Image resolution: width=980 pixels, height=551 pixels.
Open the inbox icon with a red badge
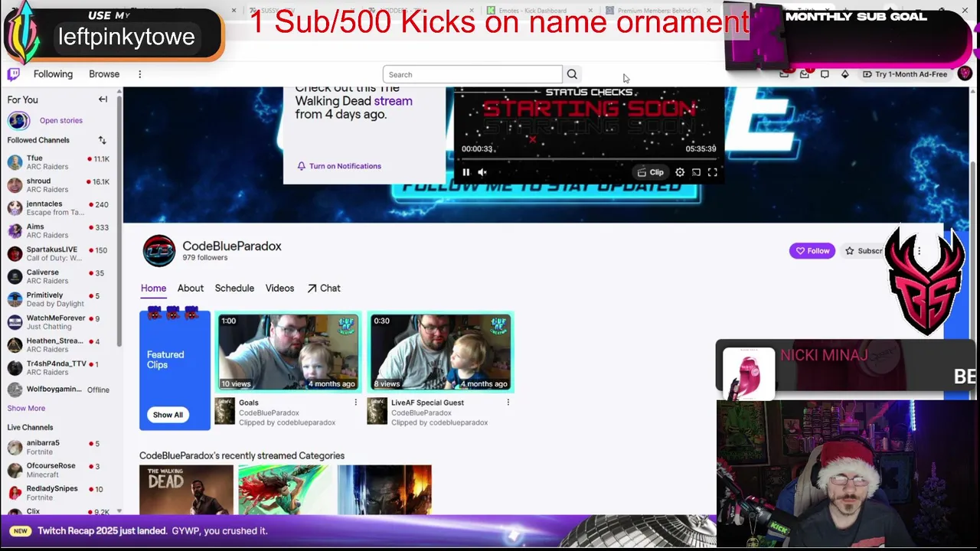[805, 74]
